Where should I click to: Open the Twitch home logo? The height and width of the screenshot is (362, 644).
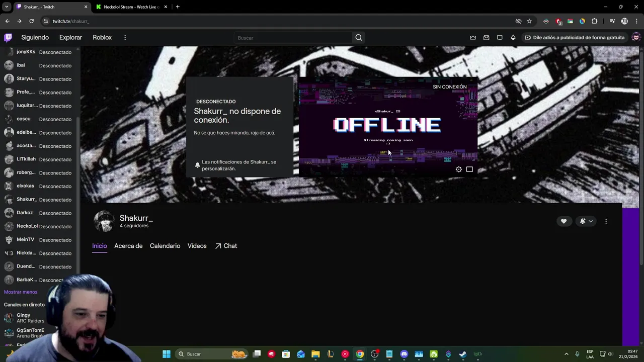point(8,37)
